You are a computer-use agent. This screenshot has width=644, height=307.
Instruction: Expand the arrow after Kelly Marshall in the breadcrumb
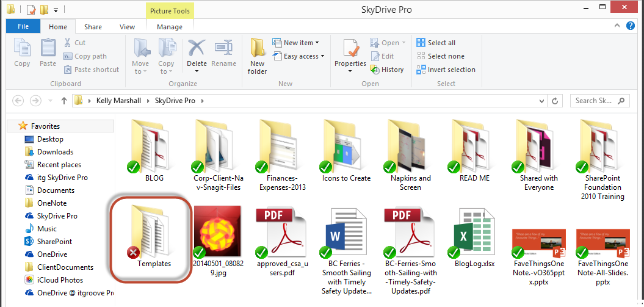pos(148,101)
